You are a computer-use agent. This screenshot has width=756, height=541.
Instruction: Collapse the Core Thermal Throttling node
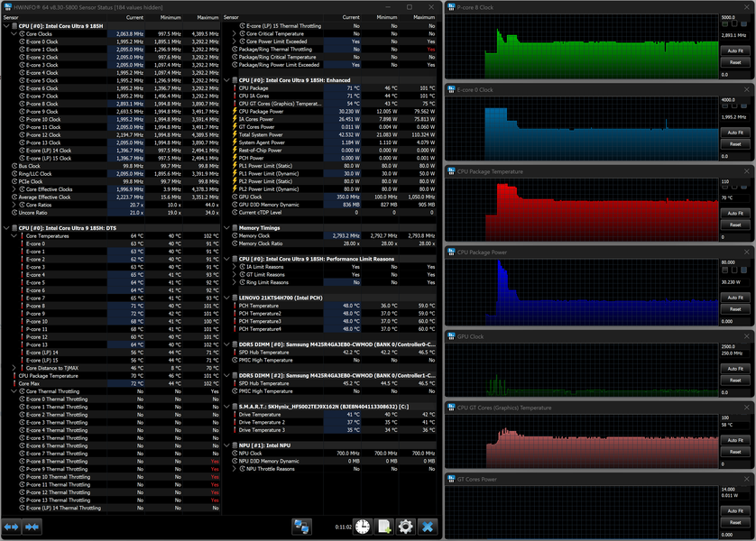click(14, 391)
